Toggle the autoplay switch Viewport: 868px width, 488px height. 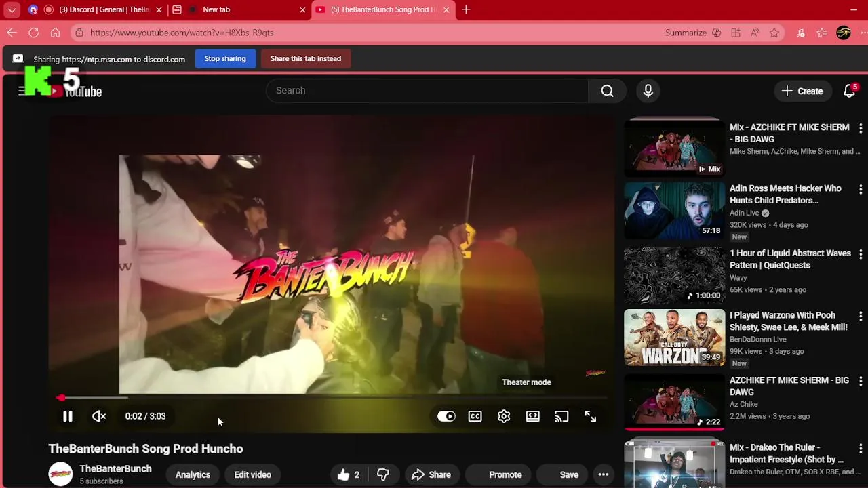click(x=446, y=416)
